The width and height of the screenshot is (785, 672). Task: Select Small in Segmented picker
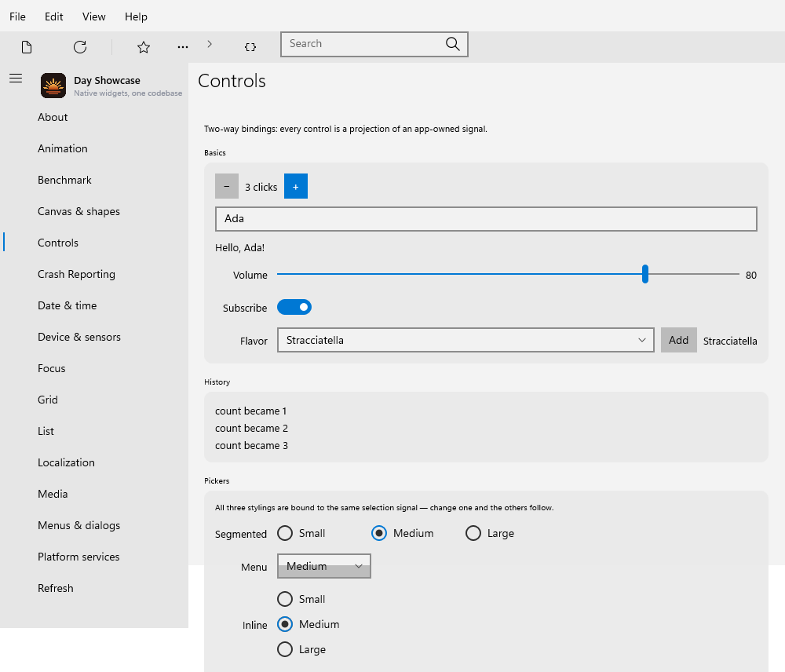coord(301,533)
